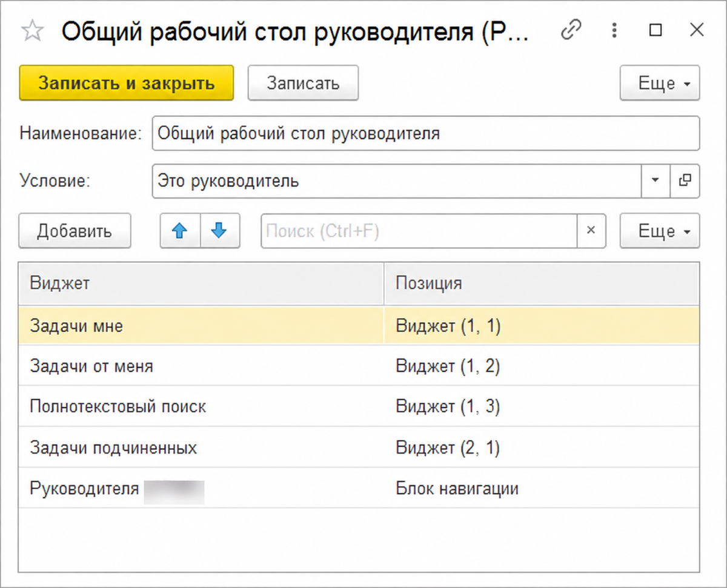The width and height of the screenshot is (727, 588).
Task: Copy link using the chain icon
Action: tap(571, 30)
